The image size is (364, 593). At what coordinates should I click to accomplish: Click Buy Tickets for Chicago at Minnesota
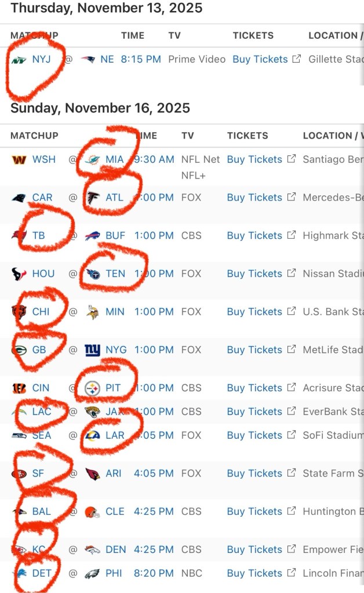tap(254, 312)
